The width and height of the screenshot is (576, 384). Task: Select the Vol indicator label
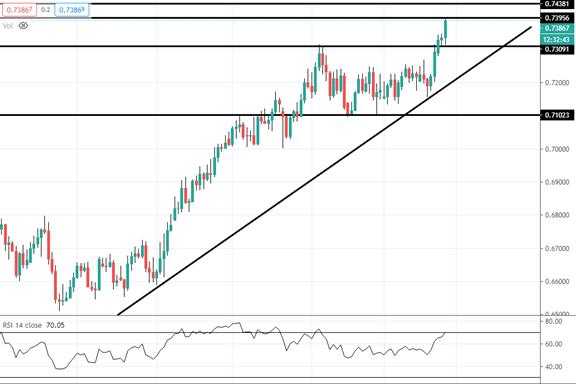(8, 26)
